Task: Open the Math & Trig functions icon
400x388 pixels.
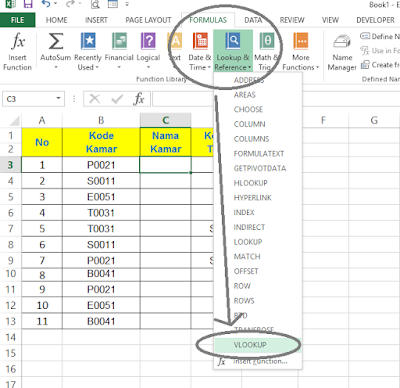Action: coord(267,41)
